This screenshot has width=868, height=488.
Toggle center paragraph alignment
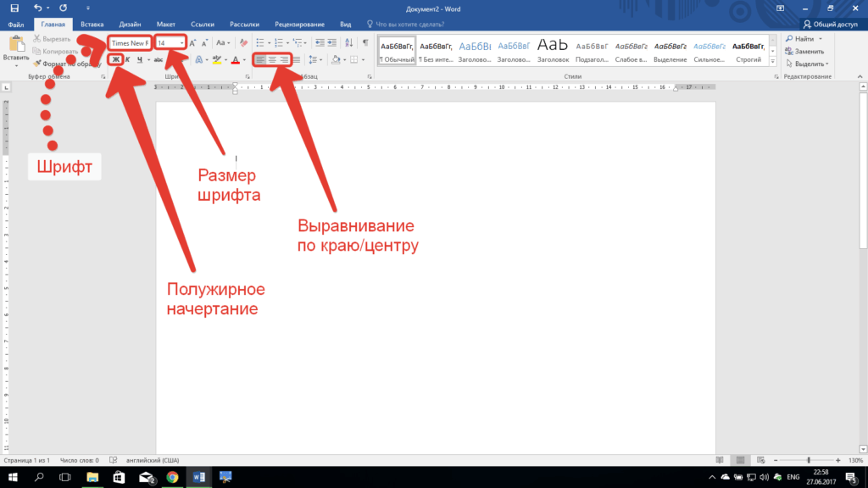(x=274, y=59)
